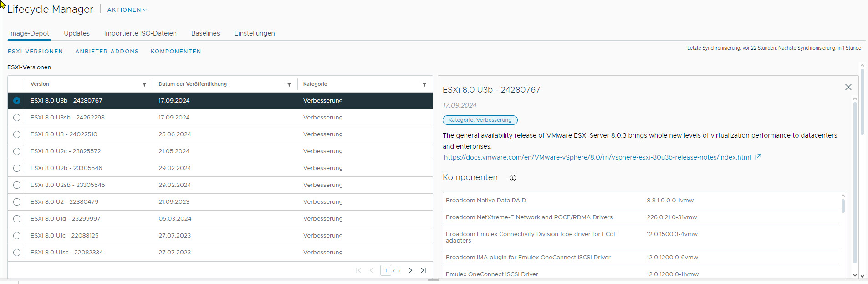Open the Aktionen dropdown menu

click(127, 10)
